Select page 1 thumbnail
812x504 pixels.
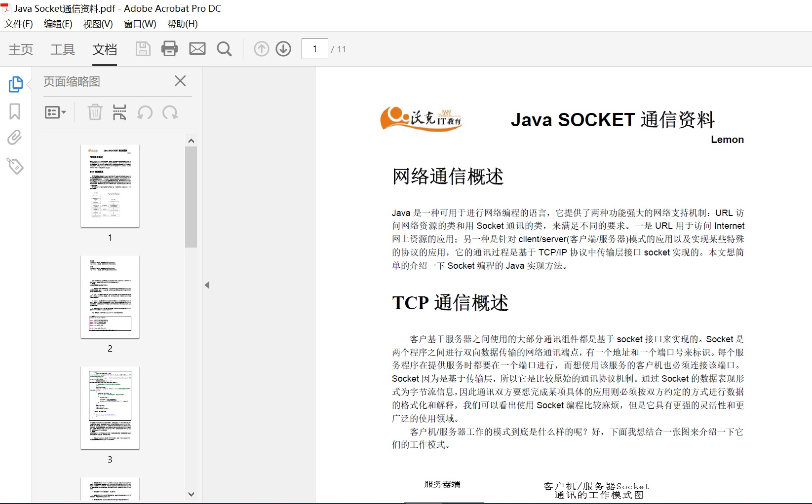110,186
